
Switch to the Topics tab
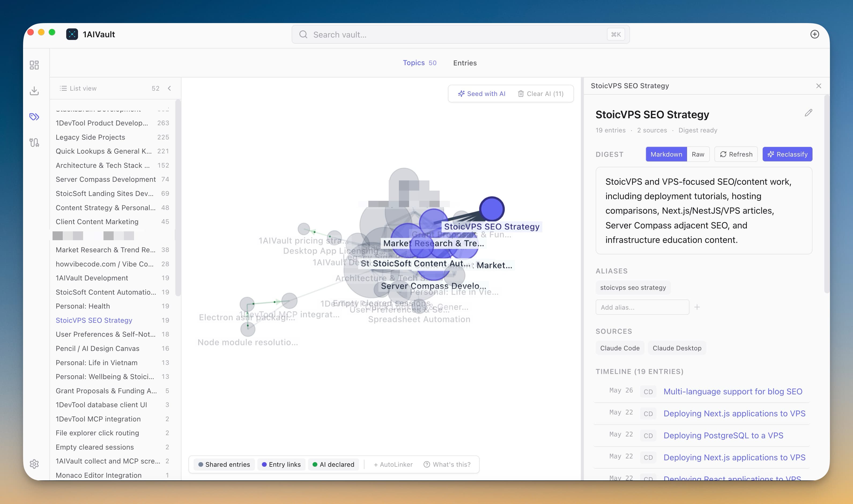(419, 63)
